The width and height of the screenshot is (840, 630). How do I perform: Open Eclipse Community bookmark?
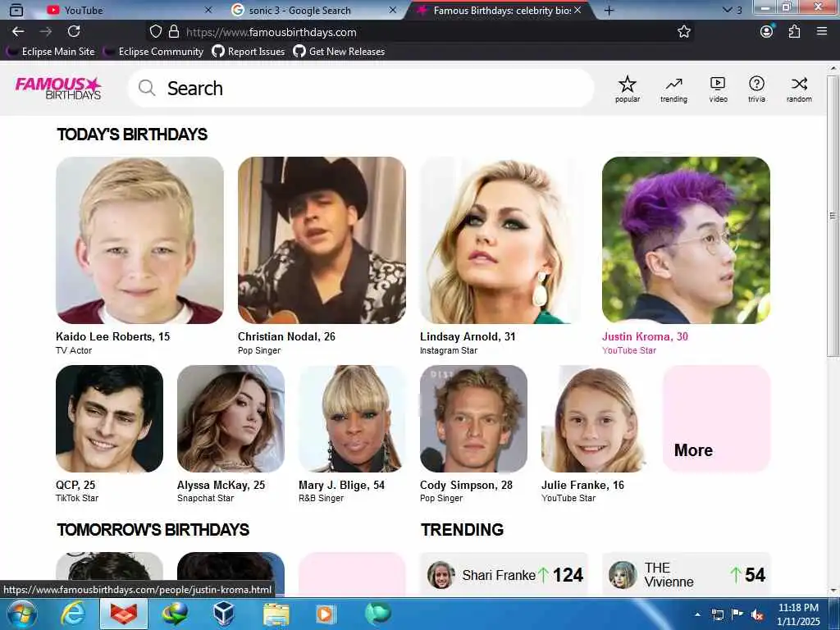153,52
